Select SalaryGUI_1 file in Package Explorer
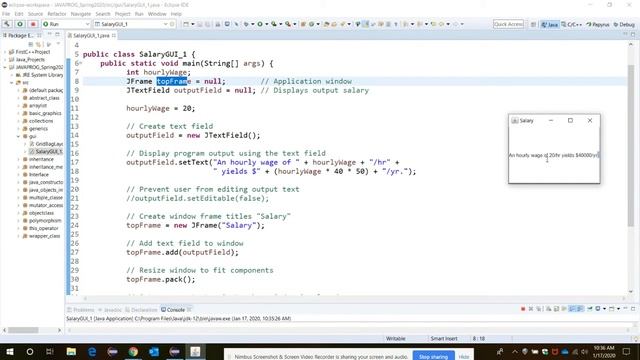 pyautogui.click(x=46, y=151)
